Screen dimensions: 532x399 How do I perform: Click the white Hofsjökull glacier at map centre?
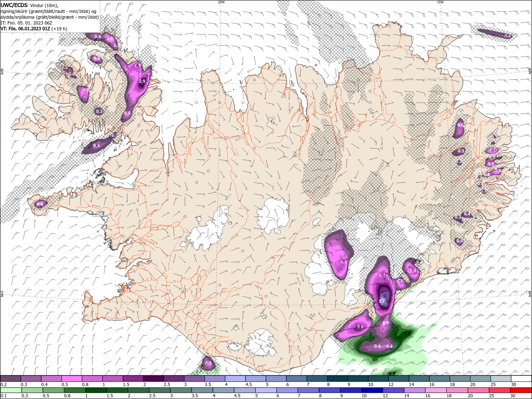[x=273, y=216]
